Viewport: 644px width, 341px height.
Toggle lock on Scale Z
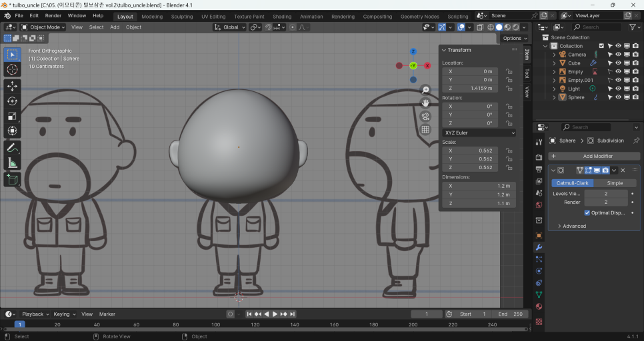[x=509, y=167]
